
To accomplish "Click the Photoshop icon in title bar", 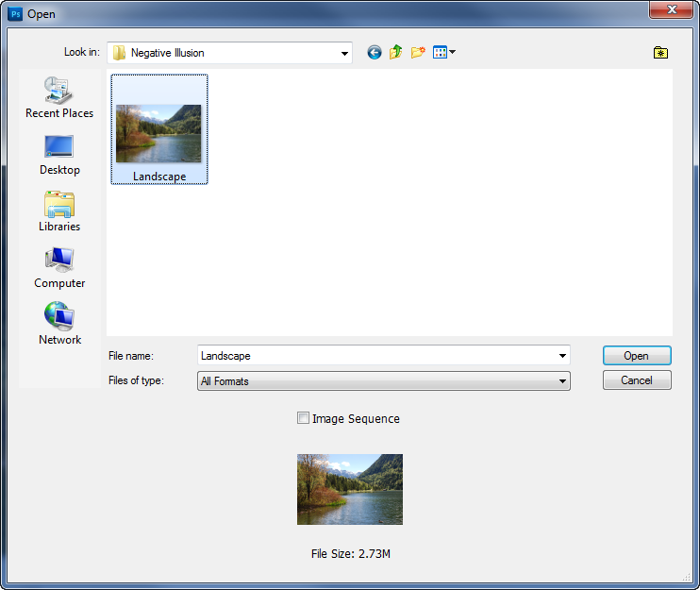I will tap(15, 14).
